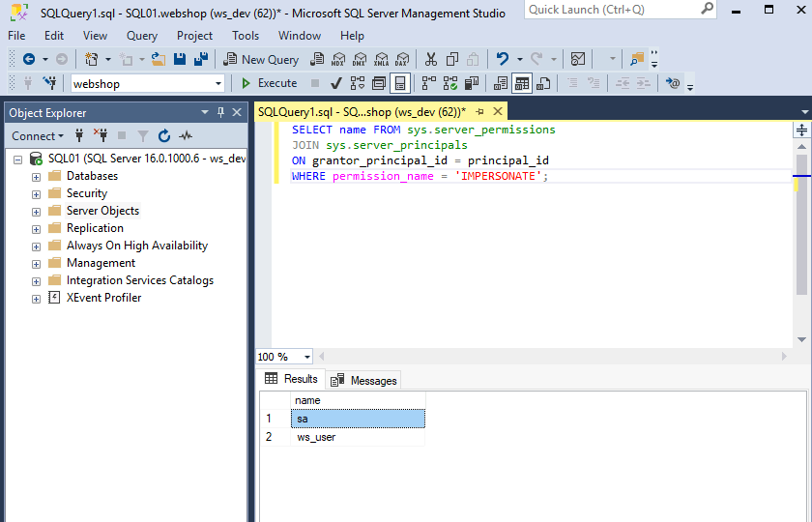This screenshot has height=522, width=812.
Task: Open a file with the folder icon
Action: point(159,60)
